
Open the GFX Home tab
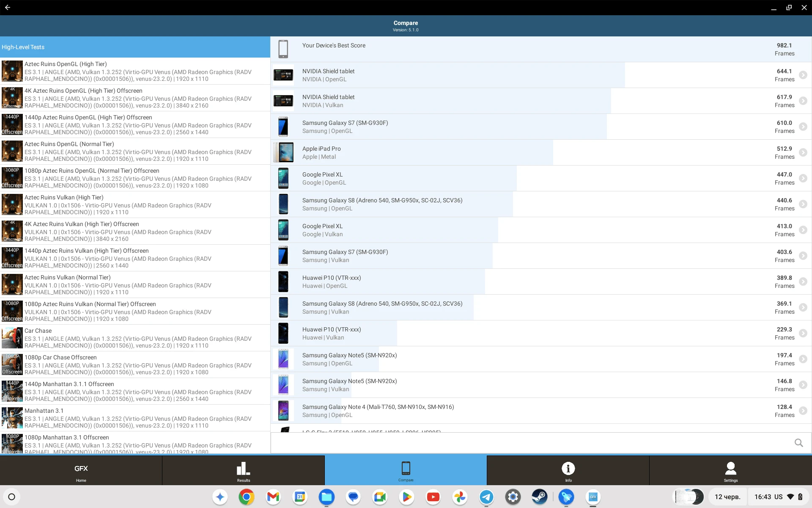(81, 470)
